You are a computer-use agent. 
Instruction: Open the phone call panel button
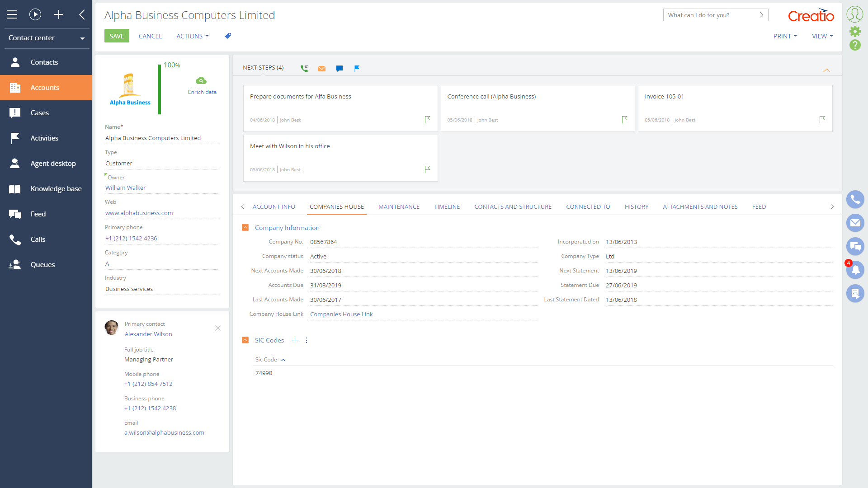tap(855, 199)
